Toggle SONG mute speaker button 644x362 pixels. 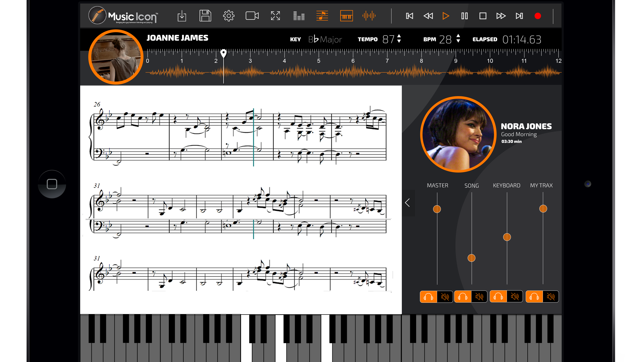479,297
